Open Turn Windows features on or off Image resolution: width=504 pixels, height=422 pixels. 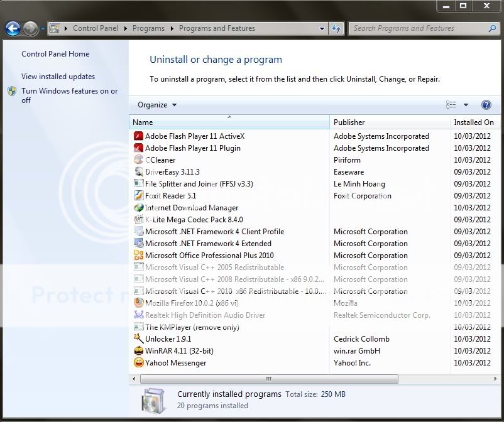pos(69,95)
